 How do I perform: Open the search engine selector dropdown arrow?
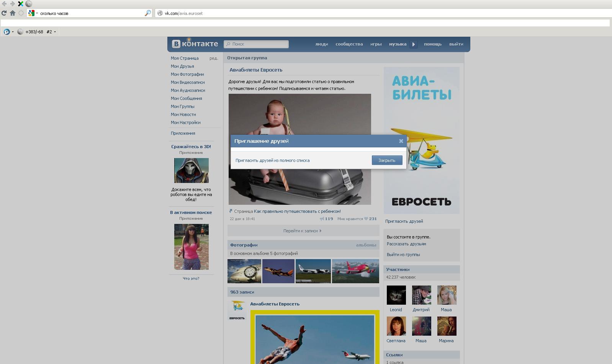37,13
